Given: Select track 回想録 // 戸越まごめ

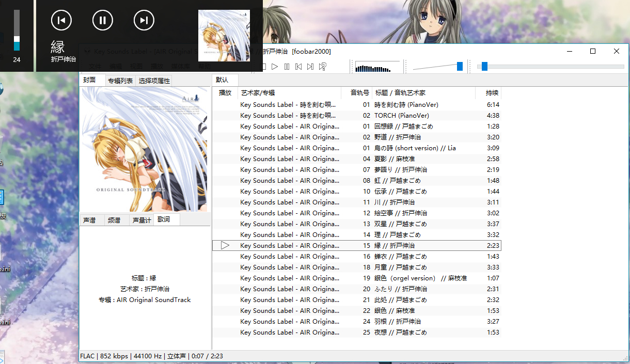Looking at the screenshot, I should [357, 126].
